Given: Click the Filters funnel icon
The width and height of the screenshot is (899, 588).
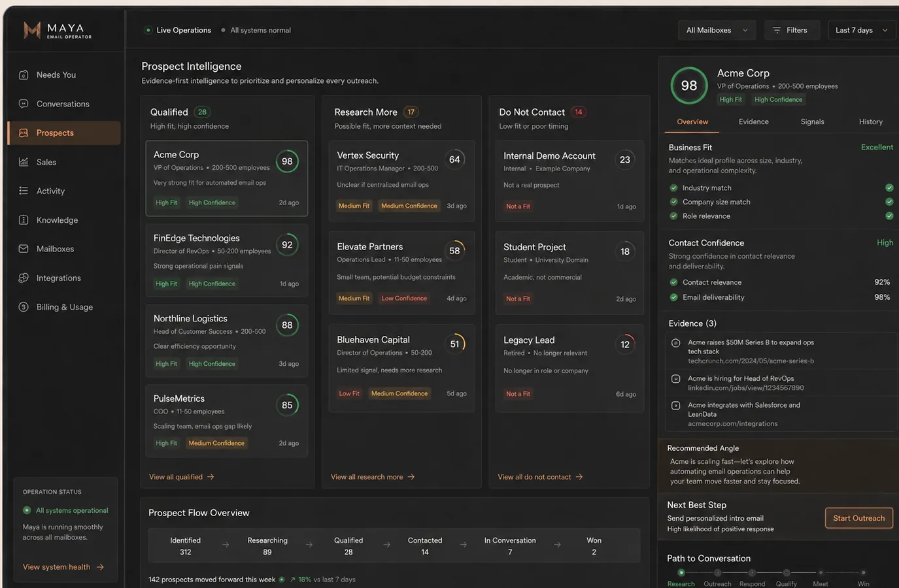Looking at the screenshot, I should coord(777,30).
